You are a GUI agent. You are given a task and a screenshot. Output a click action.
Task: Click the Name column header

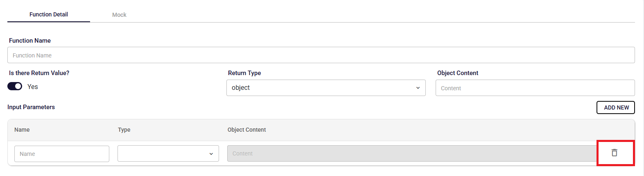pyautogui.click(x=22, y=130)
